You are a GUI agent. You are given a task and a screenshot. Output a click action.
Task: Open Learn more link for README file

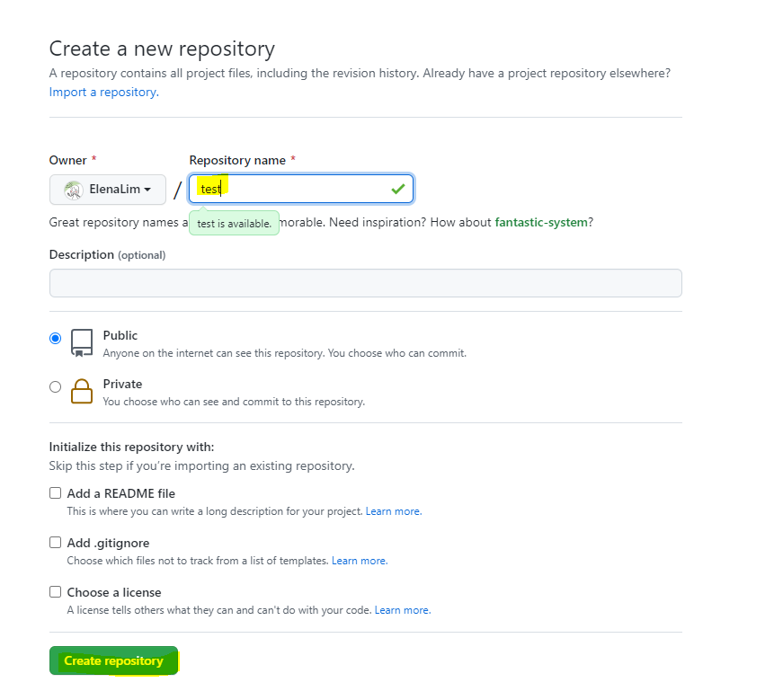pyautogui.click(x=394, y=511)
